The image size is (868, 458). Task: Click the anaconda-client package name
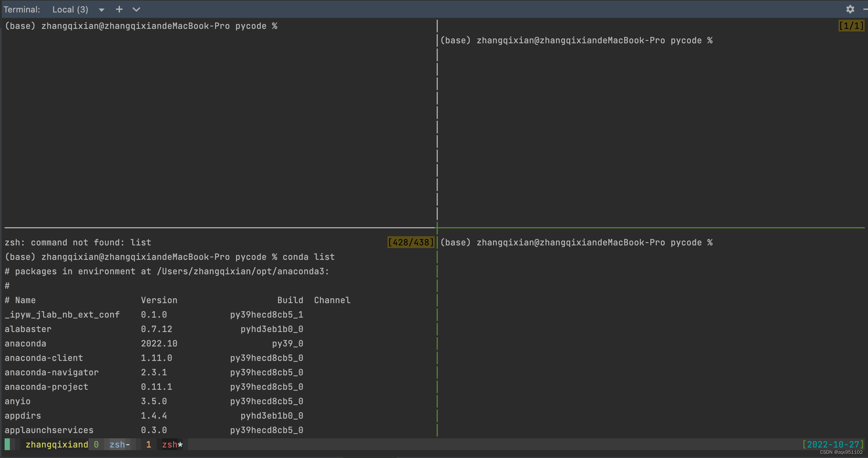pos(44,358)
